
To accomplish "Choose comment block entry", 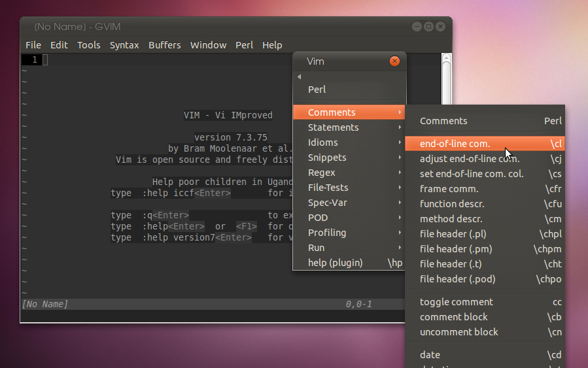I will (x=485, y=316).
